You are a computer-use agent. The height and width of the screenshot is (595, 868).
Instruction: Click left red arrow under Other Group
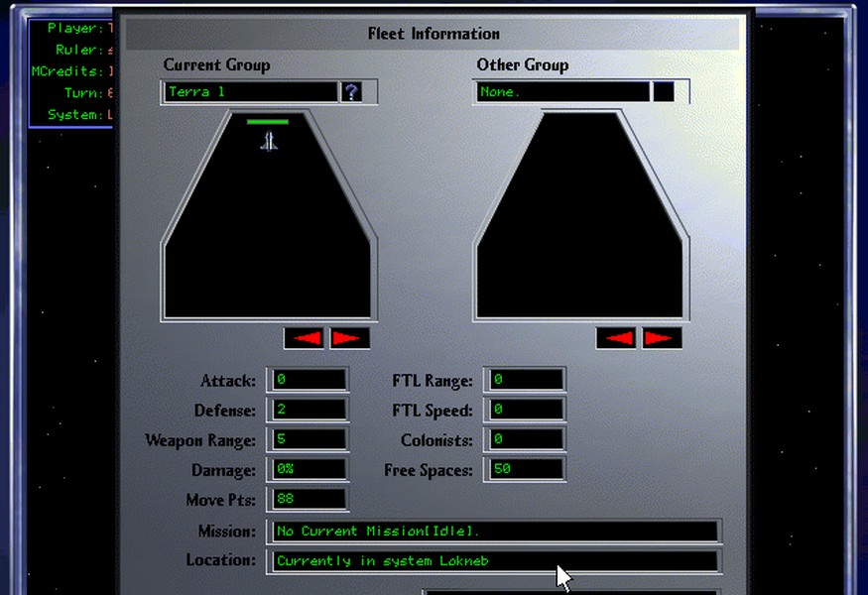[x=616, y=338]
